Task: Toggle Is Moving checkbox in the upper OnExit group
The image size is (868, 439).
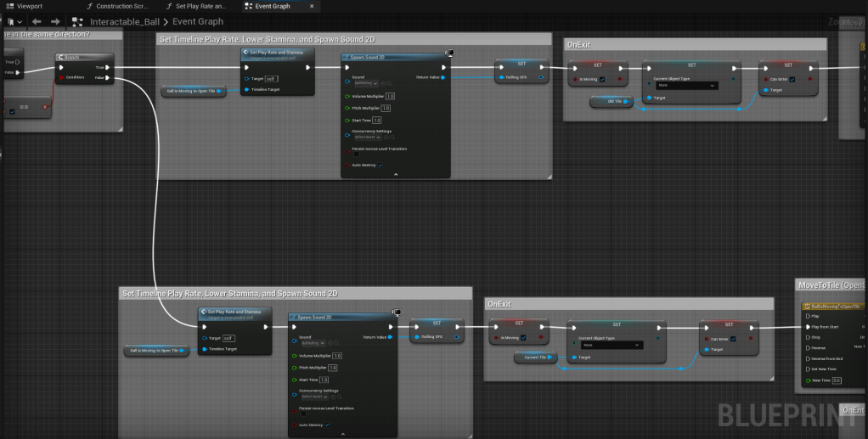Action: pyautogui.click(x=602, y=79)
